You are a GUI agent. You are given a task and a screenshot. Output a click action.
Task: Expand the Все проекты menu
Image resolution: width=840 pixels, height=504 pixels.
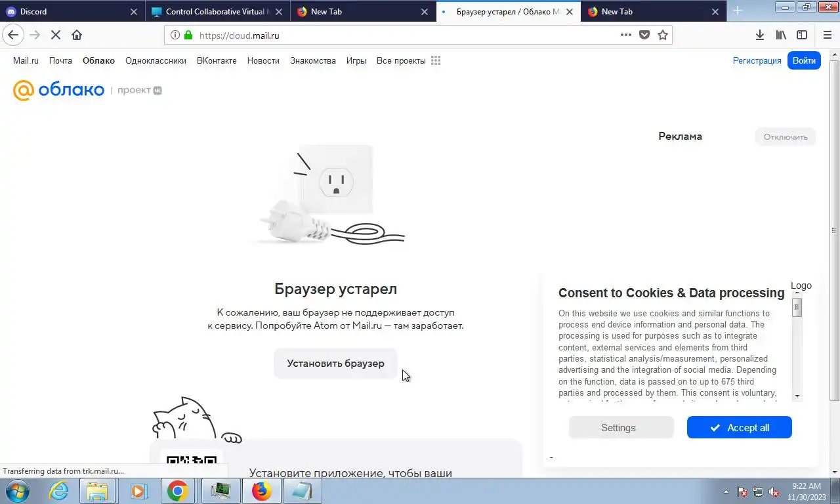tap(401, 60)
